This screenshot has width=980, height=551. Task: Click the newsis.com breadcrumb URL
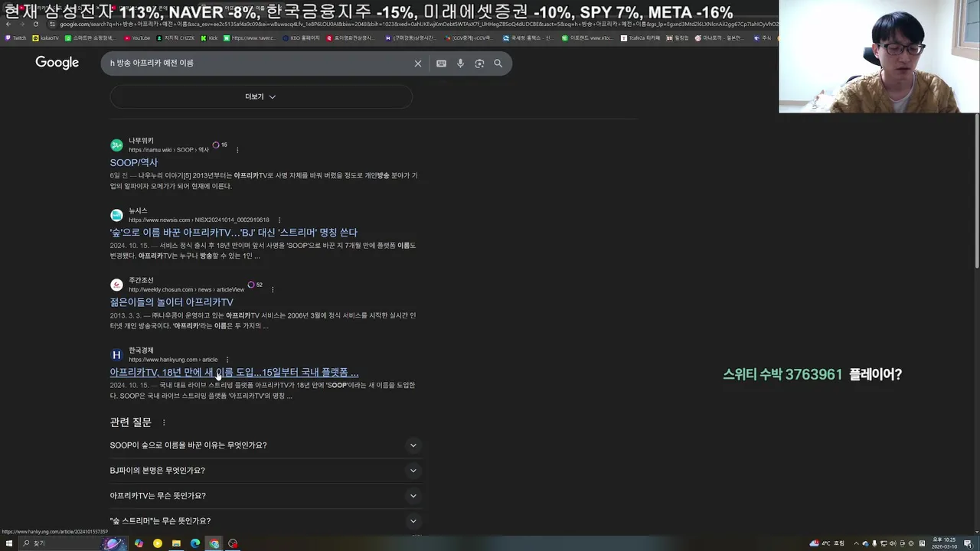point(199,220)
